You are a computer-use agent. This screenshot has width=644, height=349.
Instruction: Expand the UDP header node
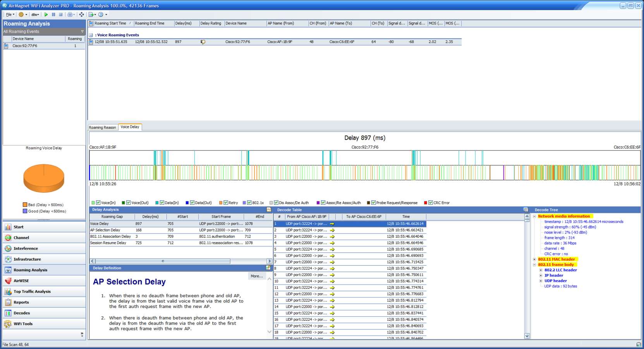point(541,281)
